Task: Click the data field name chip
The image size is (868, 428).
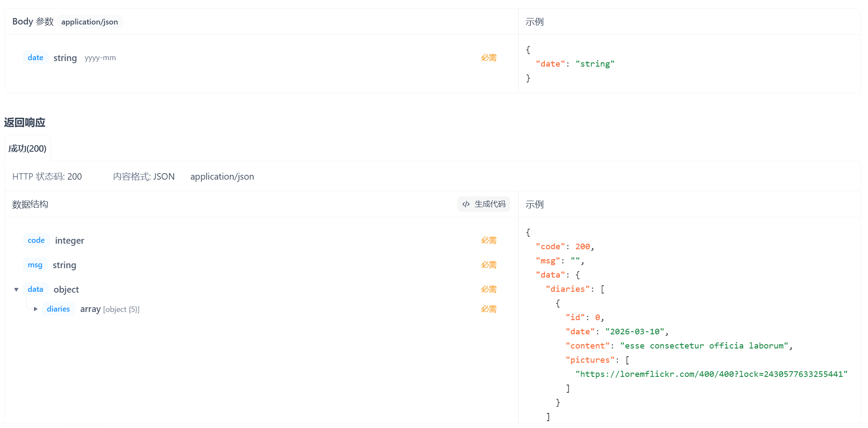Action: pos(35,289)
